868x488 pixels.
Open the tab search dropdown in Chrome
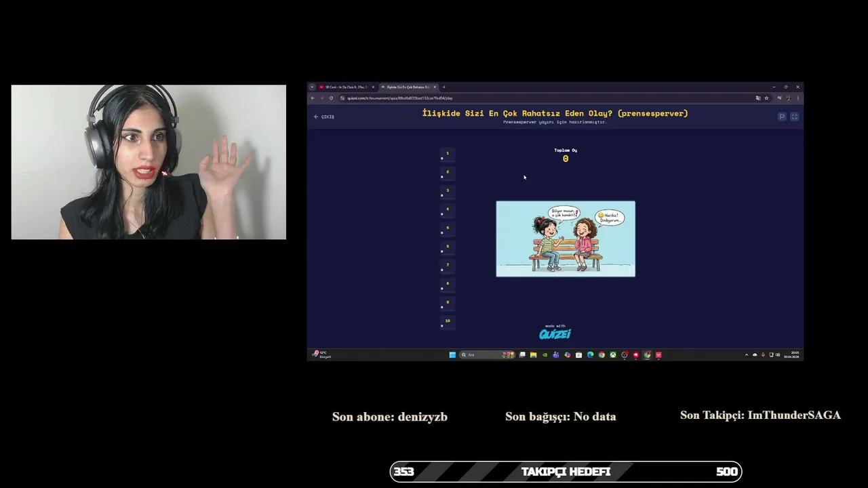(312, 87)
